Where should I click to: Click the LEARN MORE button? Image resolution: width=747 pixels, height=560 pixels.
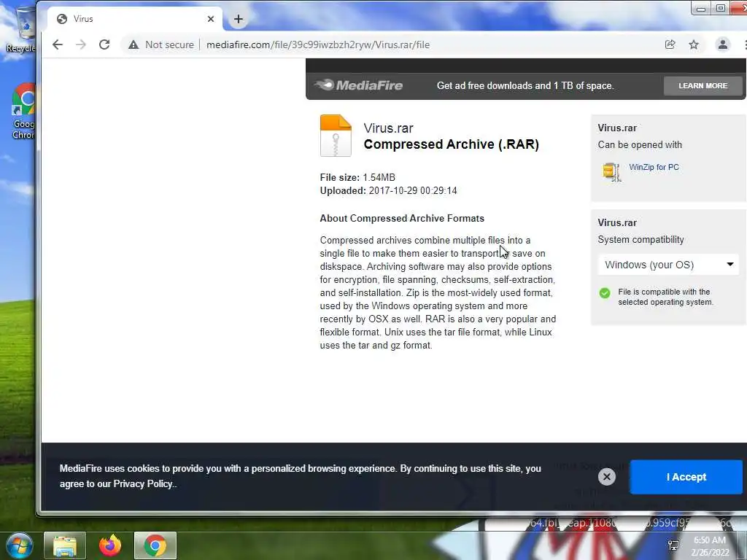tap(703, 86)
